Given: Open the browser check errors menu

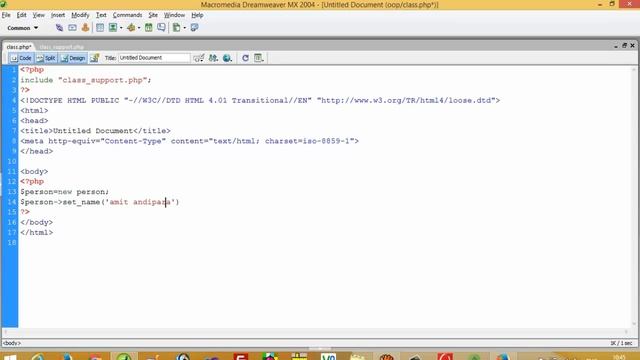Looking at the screenshot, I should (199, 58).
